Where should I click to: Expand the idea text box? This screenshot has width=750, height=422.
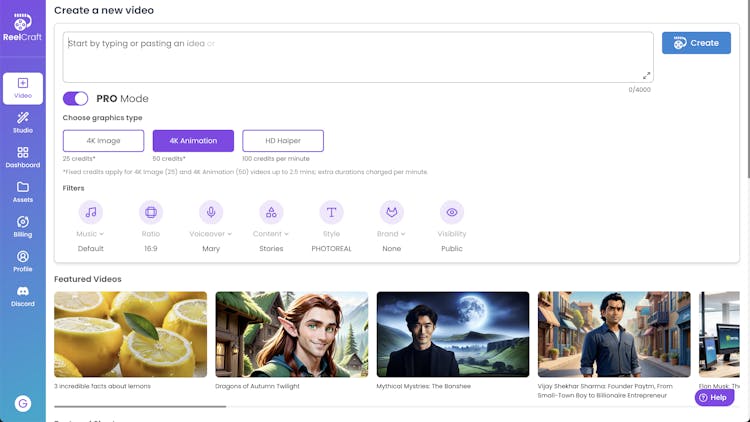646,76
